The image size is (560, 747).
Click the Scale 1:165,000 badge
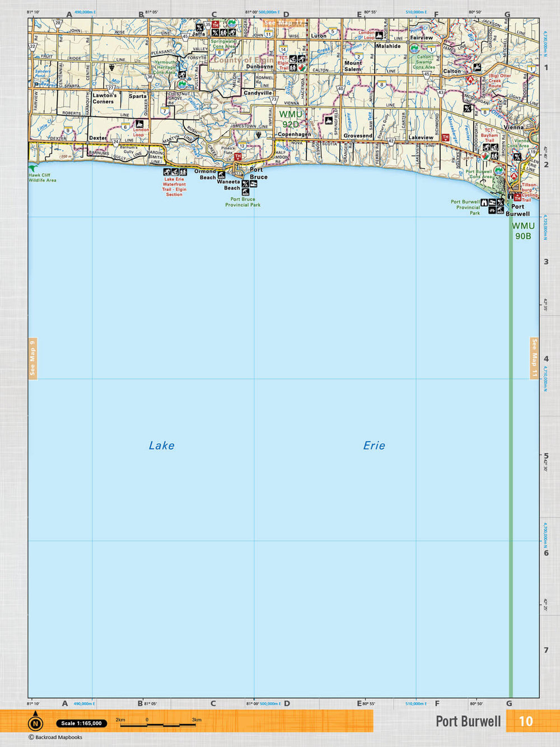click(82, 723)
